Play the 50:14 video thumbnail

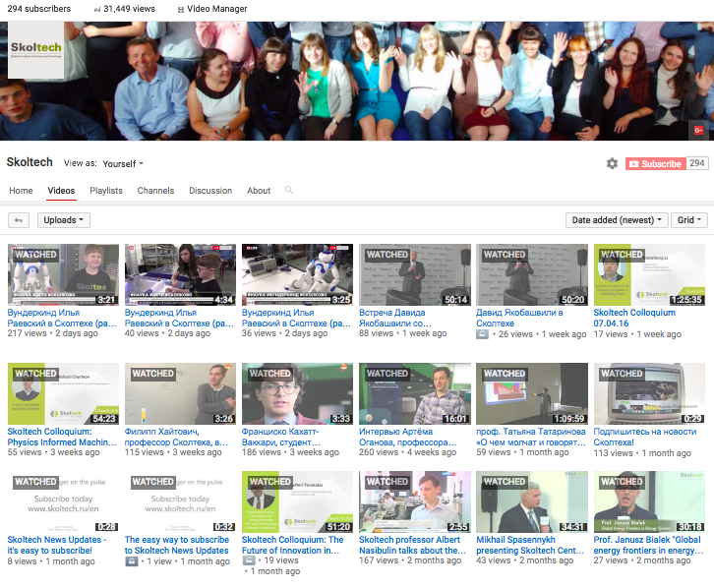click(415, 274)
